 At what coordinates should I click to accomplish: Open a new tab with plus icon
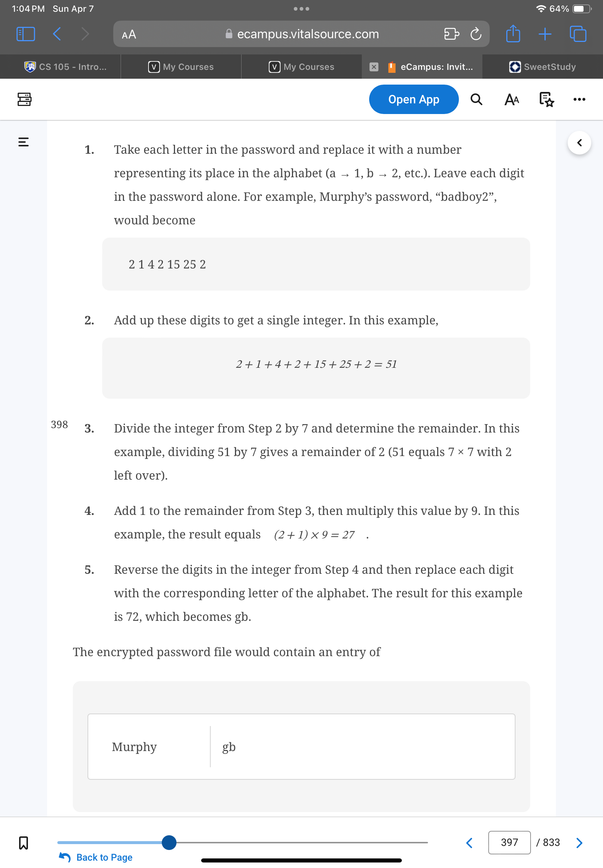545,34
